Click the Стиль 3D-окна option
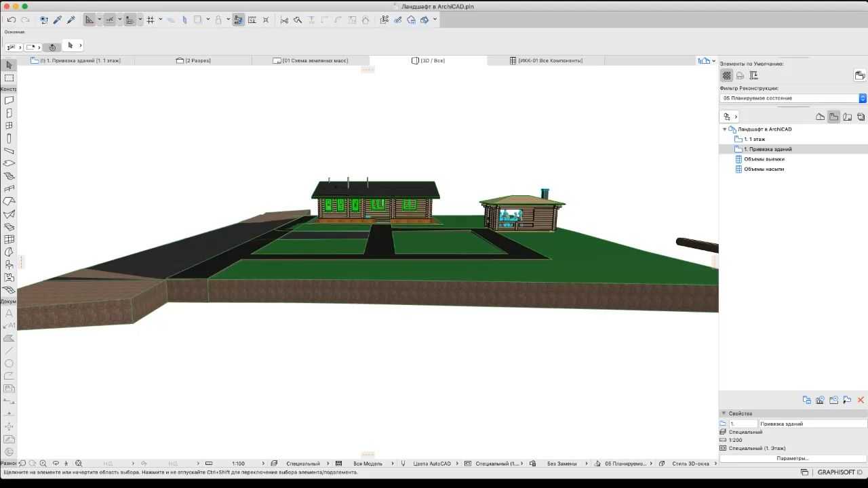 (x=690, y=464)
